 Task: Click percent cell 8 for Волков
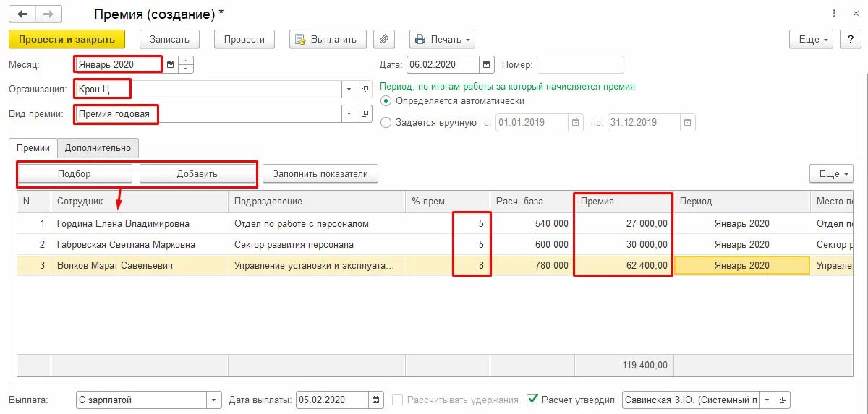448,265
